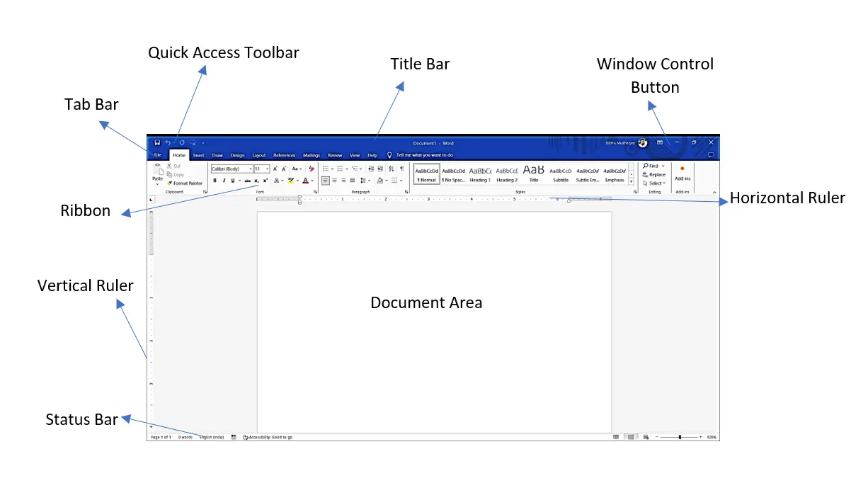Open the Help tab
The width and height of the screenshot is (868, 500).
pyautogui.click(x=372, y=155)
